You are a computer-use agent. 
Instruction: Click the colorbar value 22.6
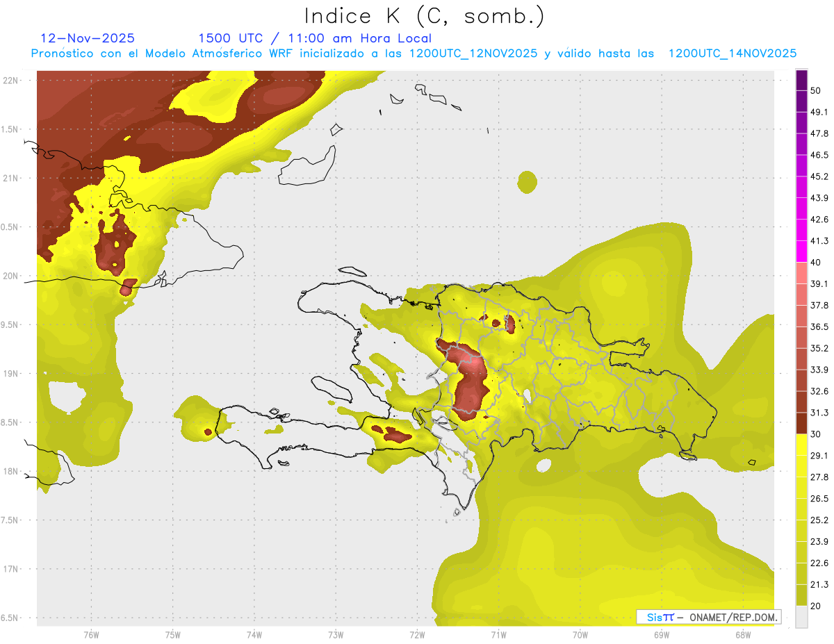pos(820,563)
